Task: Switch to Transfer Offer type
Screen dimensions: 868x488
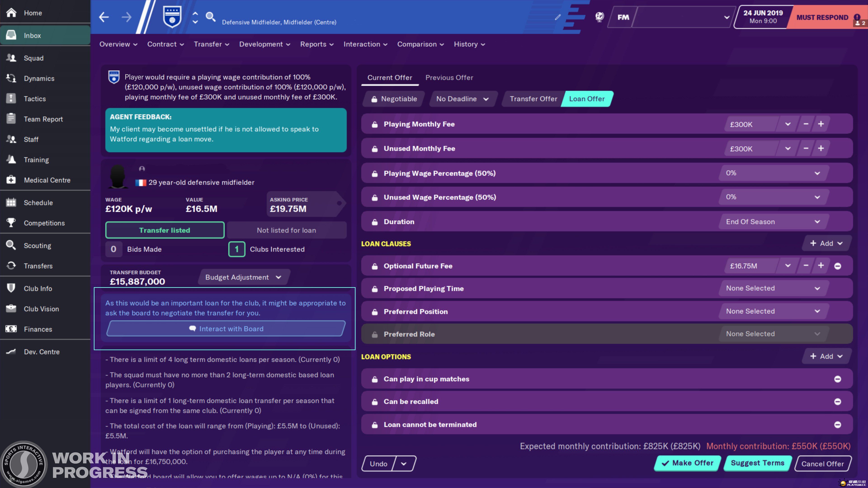Action: coord(533,99)
